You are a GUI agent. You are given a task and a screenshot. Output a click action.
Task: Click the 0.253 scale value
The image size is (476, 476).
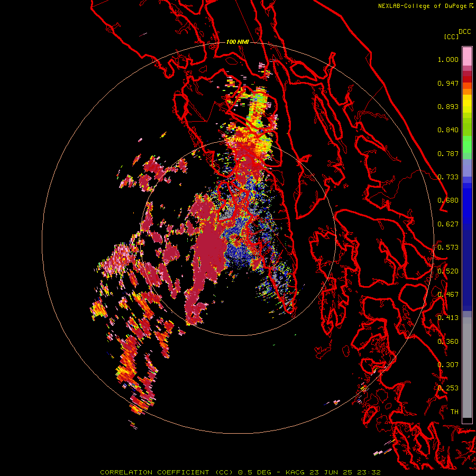(x=448, y=388)
